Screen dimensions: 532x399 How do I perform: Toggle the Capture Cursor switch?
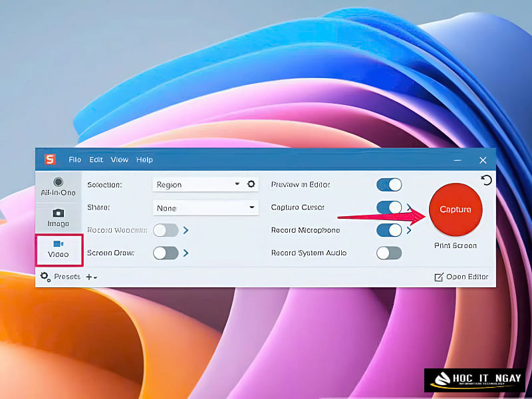point(389,207)
